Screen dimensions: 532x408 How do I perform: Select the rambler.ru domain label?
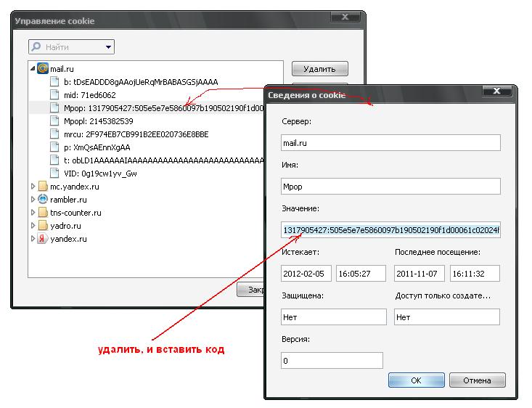click(x=68, y=200)
